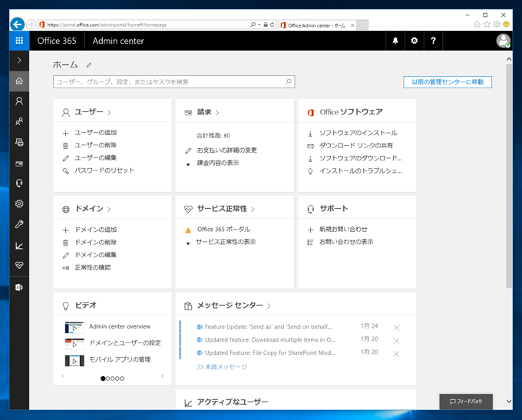
Task: Select last video carousel page dot
Action: 122,379
